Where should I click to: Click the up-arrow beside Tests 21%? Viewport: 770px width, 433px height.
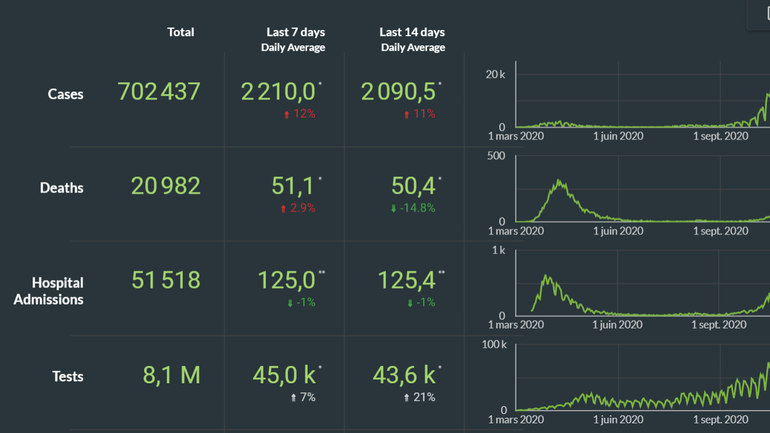pos(406,398)
